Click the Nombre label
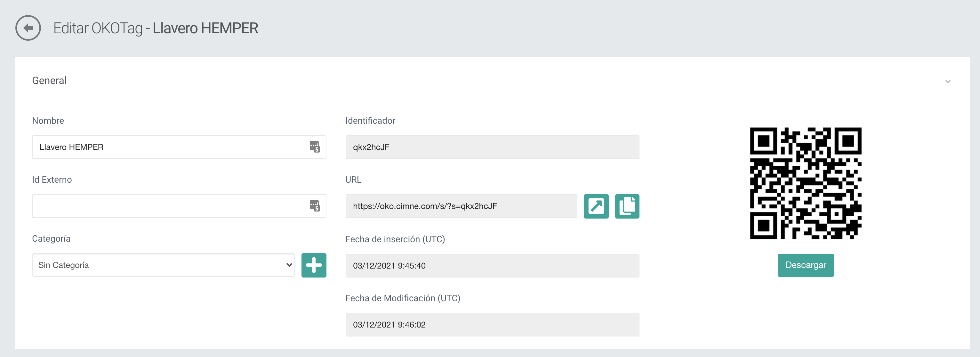 pyautogui.click(x=48, y=120)
